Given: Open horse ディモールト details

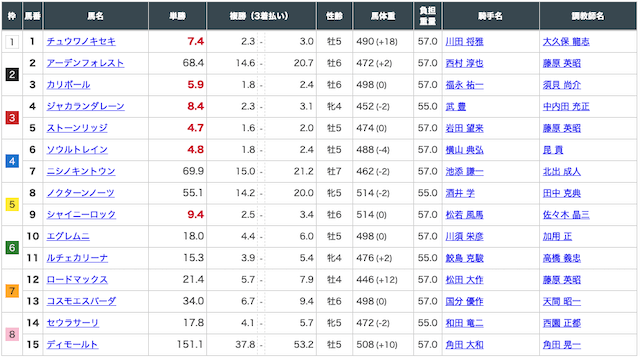Looking at the screenshot, I should (72, 344).
